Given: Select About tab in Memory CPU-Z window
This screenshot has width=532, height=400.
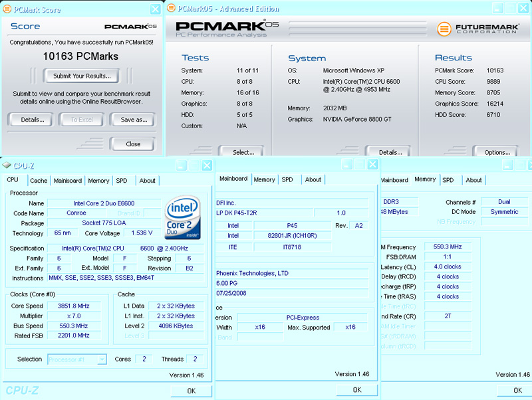Looking at the screenshot, I should pyautogui.click(x=473, y=180).
